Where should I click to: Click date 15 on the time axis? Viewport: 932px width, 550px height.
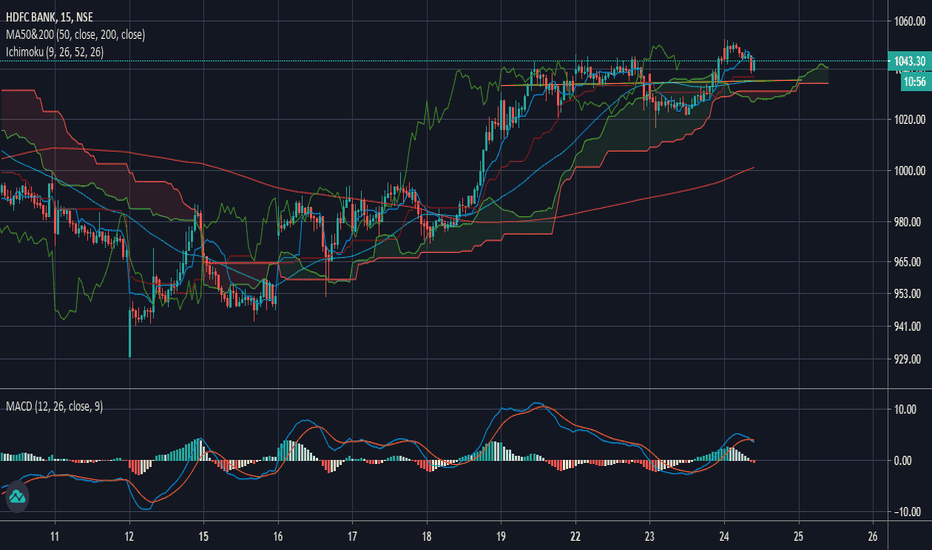(203, 536)
